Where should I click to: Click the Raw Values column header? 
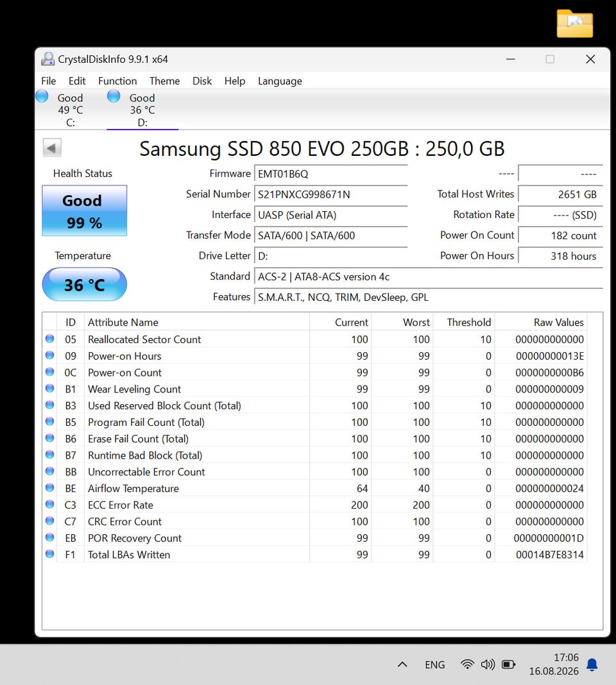pyautogui.click(x=540, y=322)
